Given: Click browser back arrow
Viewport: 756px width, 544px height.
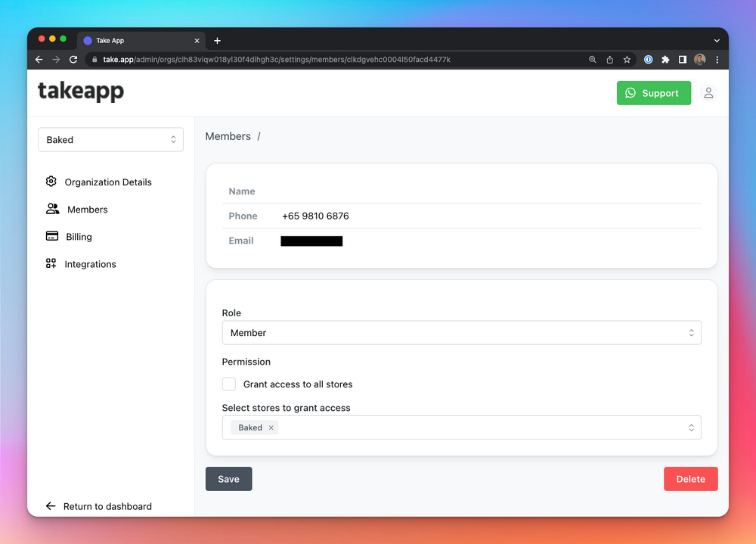Looking at the screenshot, I should (x=39, y=59).
